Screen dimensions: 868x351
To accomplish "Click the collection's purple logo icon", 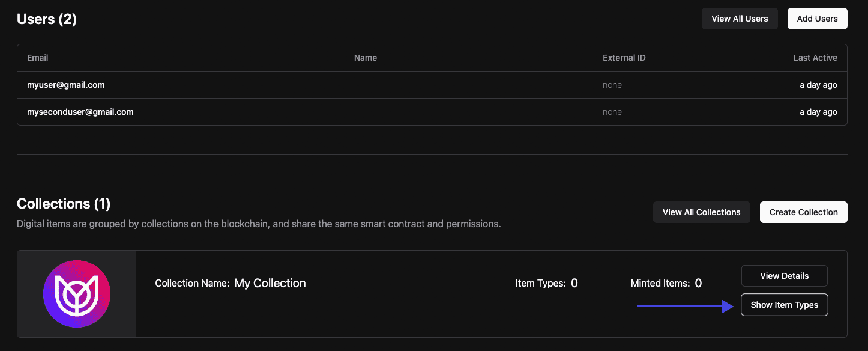I will (77, 294).
